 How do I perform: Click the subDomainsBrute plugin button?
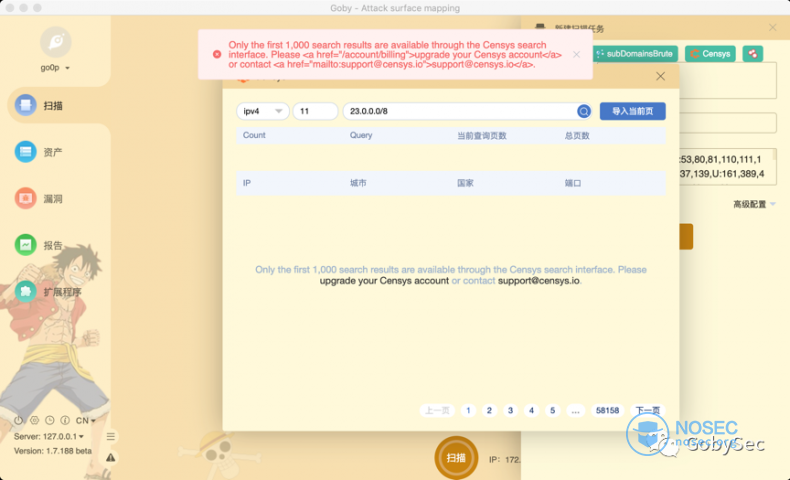coord(635,53)
